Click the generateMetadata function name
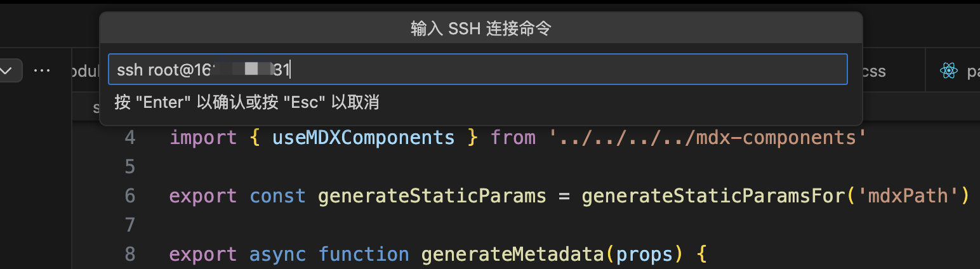The image size is (980, 269). tap(510, 254)
